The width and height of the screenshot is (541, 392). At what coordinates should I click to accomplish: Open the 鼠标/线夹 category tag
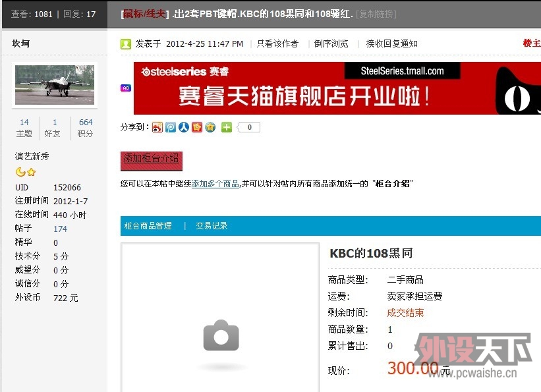click(x=144, y=14)
